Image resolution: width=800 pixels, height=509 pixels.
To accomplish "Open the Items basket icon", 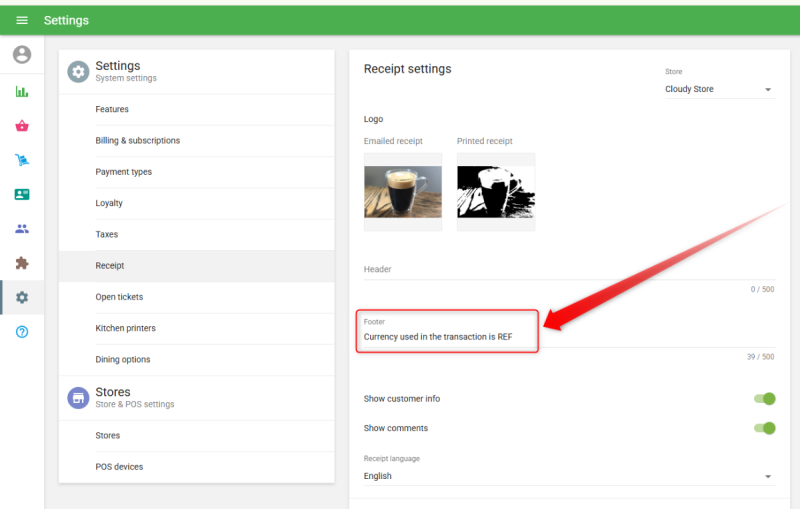I will [22, 126].
